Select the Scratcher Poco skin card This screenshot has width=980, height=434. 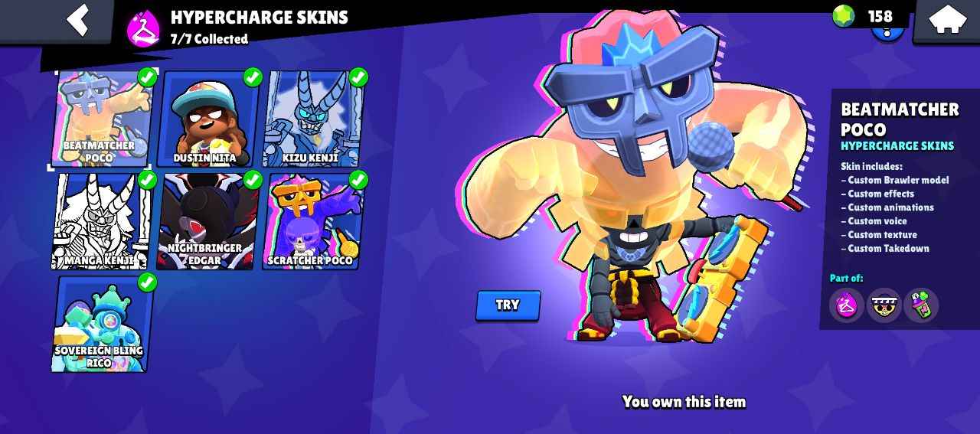click(x=313, y=222)
